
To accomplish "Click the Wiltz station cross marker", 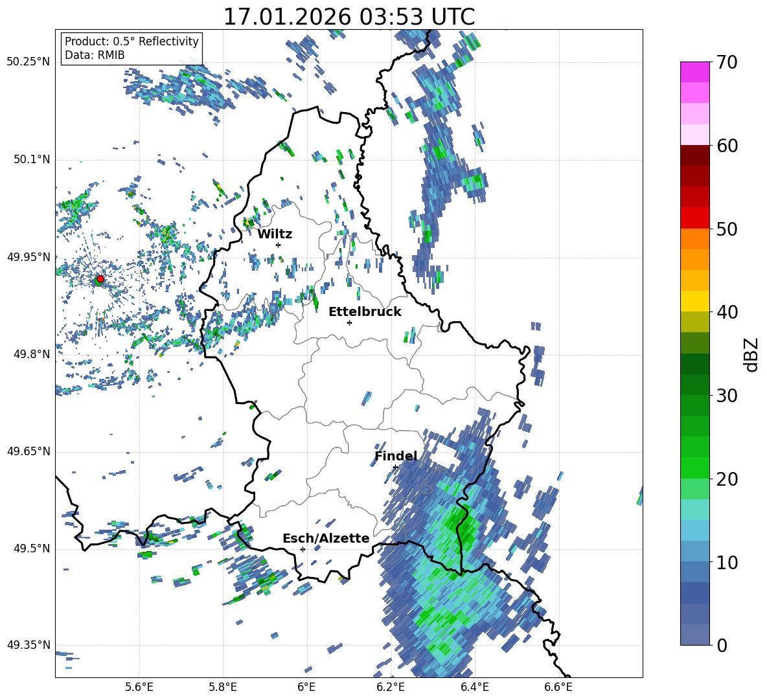I will pyautogui.click(x=279, y=245).
